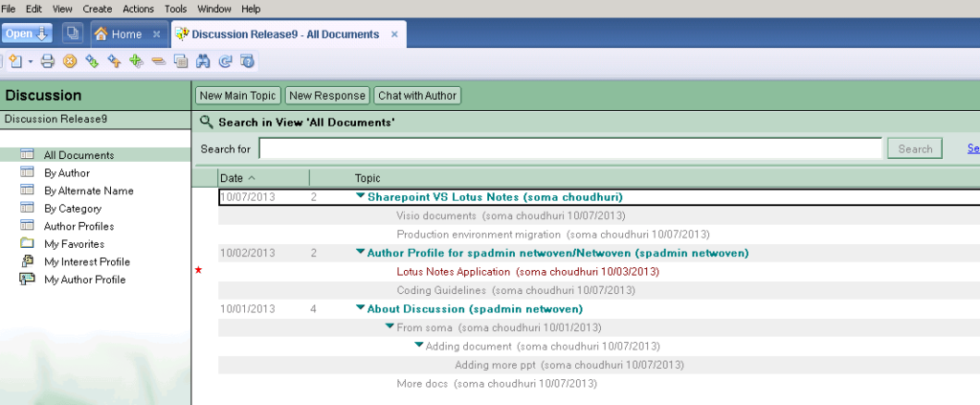Click the Navigate Next (down arrow) toolbar icon
Screen dimensions: 980x405
(x=92, y=61)
